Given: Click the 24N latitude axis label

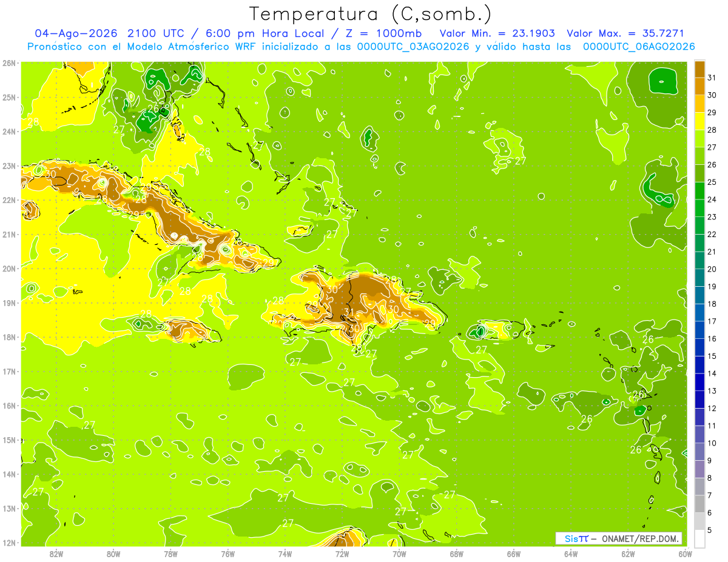Looking at the screenshot, I should pos(9,132).
